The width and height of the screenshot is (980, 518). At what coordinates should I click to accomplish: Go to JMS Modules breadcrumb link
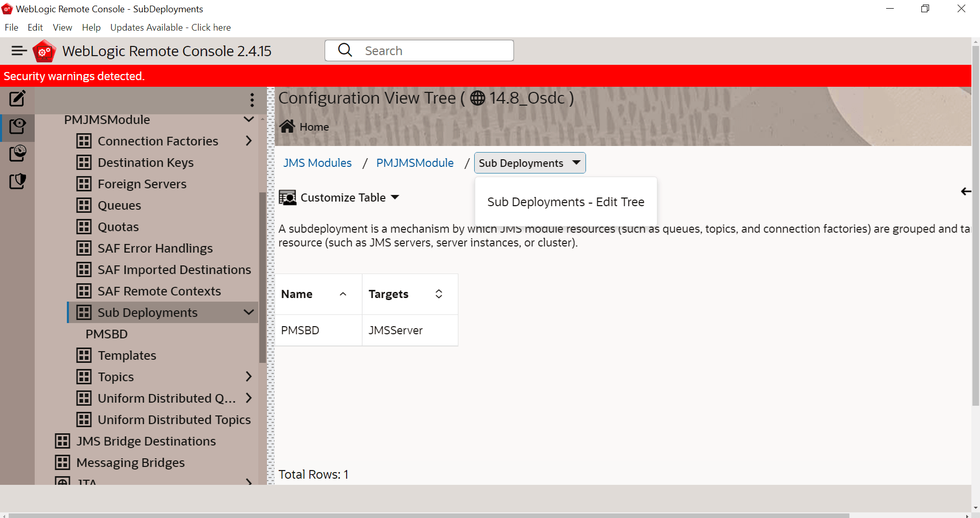(x=317, y=163)
